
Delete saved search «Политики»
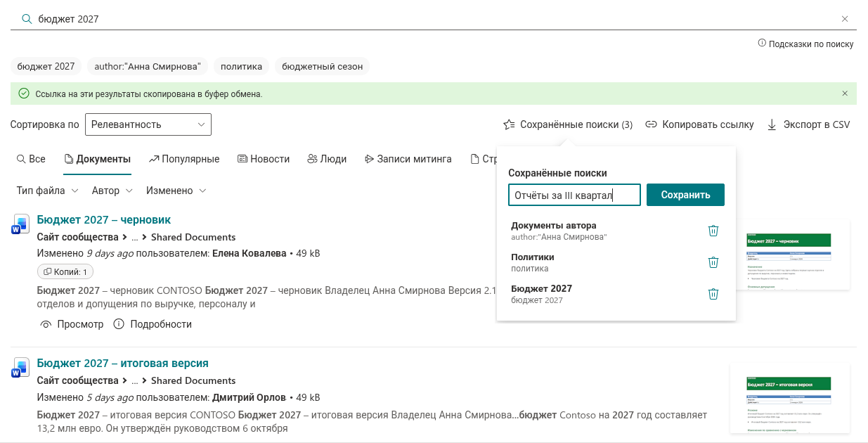click(713, 262)
